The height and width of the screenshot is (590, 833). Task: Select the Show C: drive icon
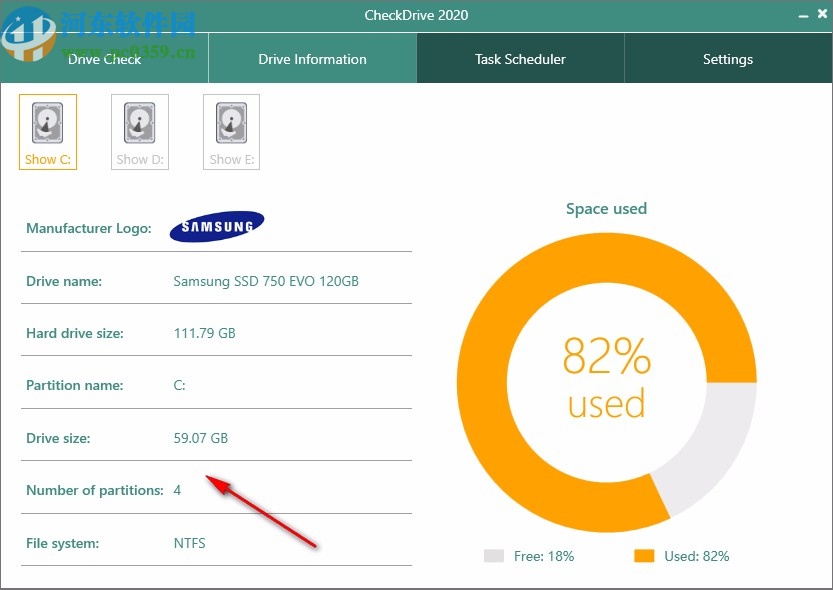click(47, 130)
